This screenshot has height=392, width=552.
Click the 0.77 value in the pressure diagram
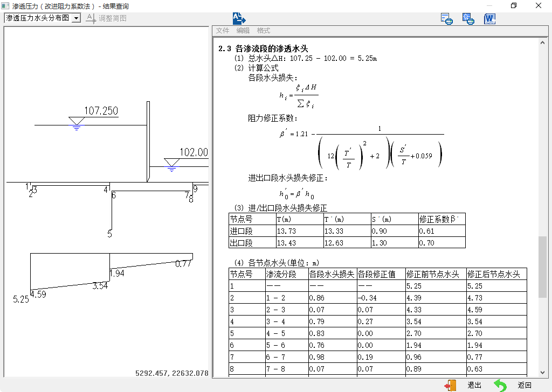pyautogui.click(x=183, y=263)
